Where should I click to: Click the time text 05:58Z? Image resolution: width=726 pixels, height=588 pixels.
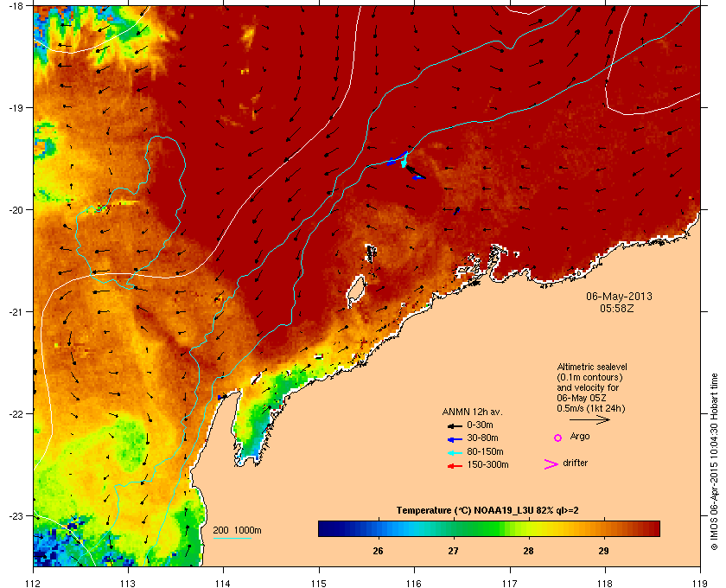pos(617,308)
